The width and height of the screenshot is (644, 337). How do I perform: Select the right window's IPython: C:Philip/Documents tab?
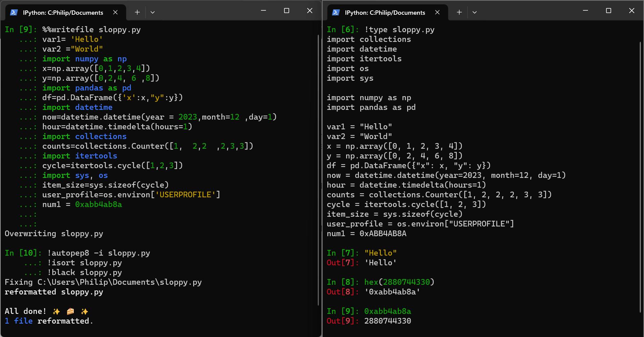point(388,13)
